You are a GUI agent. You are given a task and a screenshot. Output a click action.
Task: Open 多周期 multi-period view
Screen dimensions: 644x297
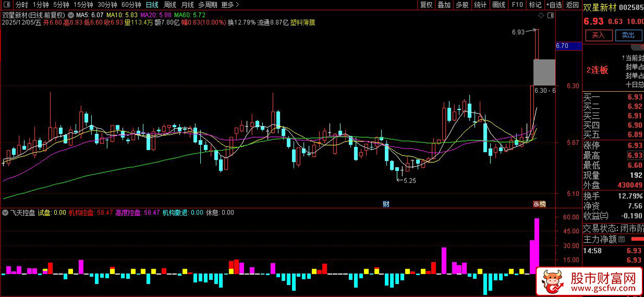[x=208, y=5]
